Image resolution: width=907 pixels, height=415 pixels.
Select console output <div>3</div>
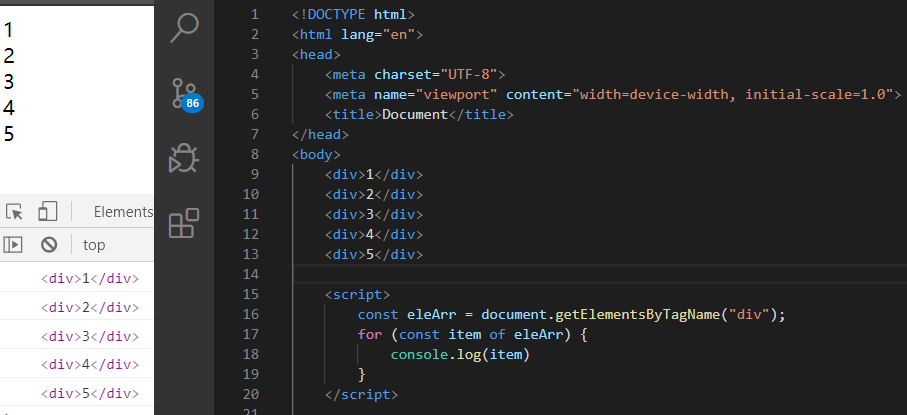(90, 336)
